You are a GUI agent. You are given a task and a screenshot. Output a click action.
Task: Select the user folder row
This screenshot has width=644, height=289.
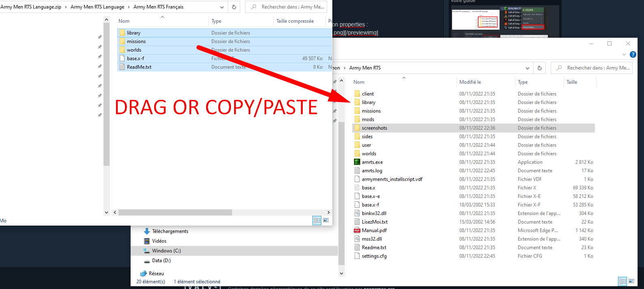click(x=473, y=145)
